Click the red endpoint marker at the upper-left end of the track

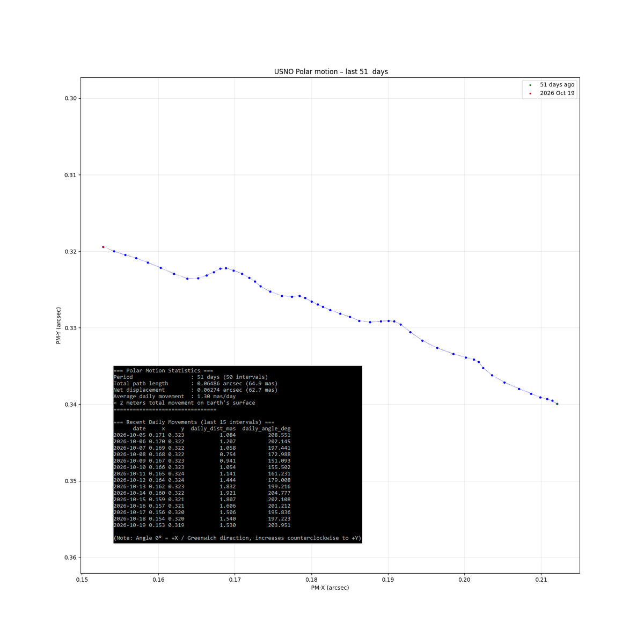coord(103,247)
